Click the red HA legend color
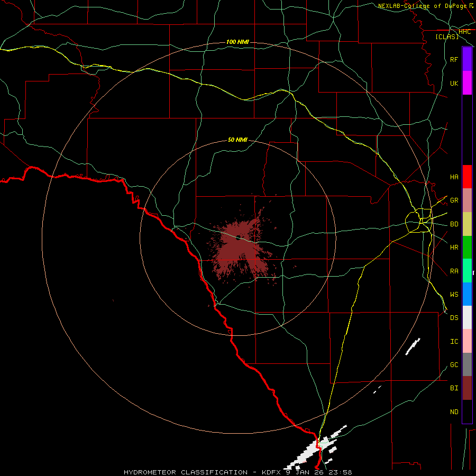Viewport: 476px width, 476px height. (x=467, y=177)
